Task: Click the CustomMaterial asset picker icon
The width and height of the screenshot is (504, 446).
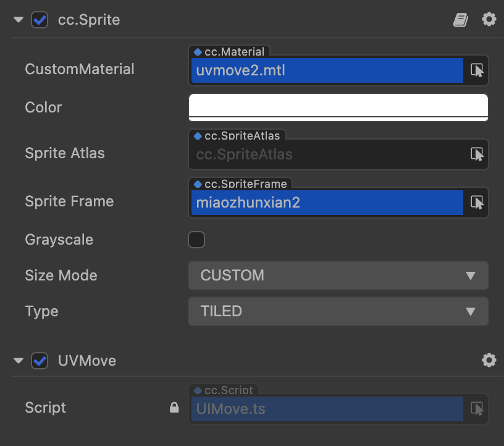Action: (477, 70)
